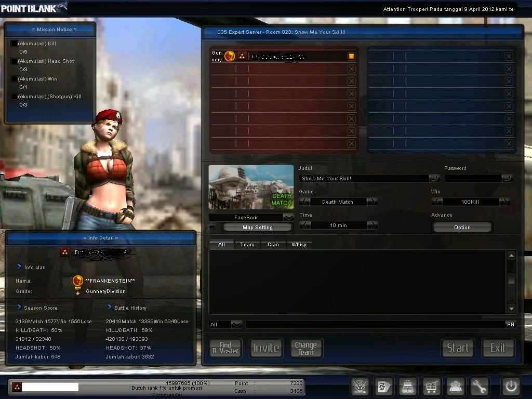Switch to the All chat tab
This screenshot has width=532, height=399.
[221, 245]
